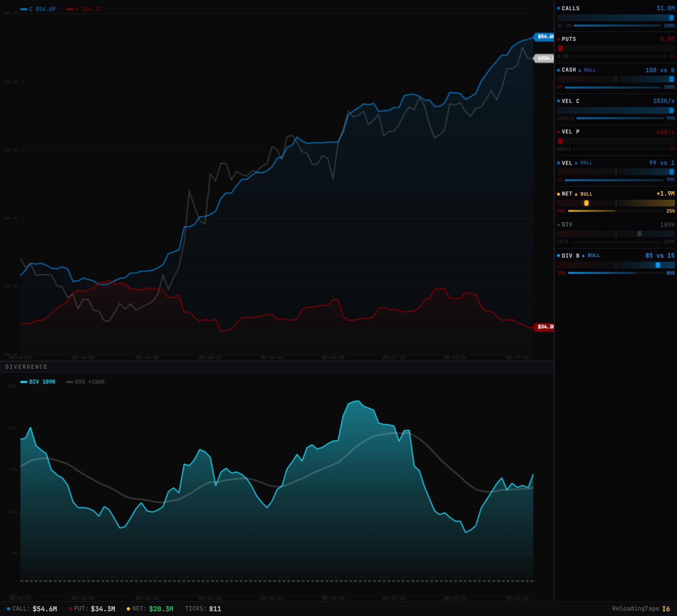Click the red $34.3M price tag on chart
The height and width of the screenshot is (616, 677).
point(545,327)
